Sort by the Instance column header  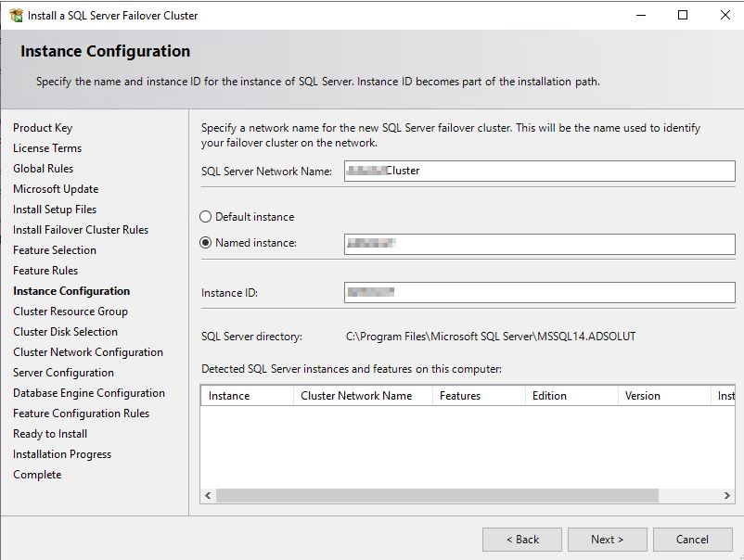pos(247,396)
